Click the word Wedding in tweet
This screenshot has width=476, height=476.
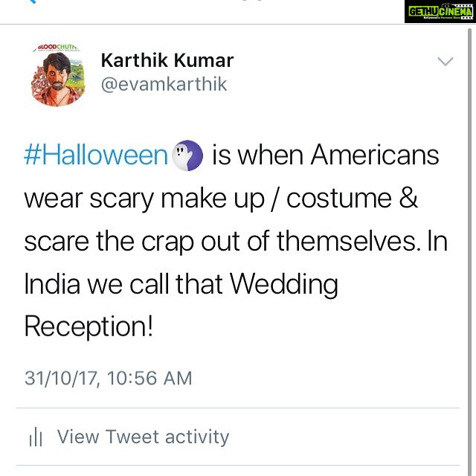click(x=283, y=285)
